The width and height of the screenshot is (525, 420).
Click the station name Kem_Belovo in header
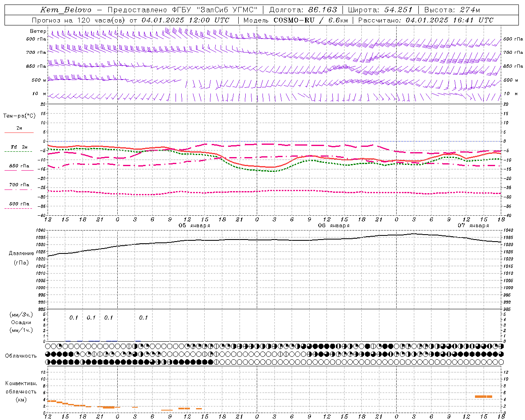click(66, 10)
